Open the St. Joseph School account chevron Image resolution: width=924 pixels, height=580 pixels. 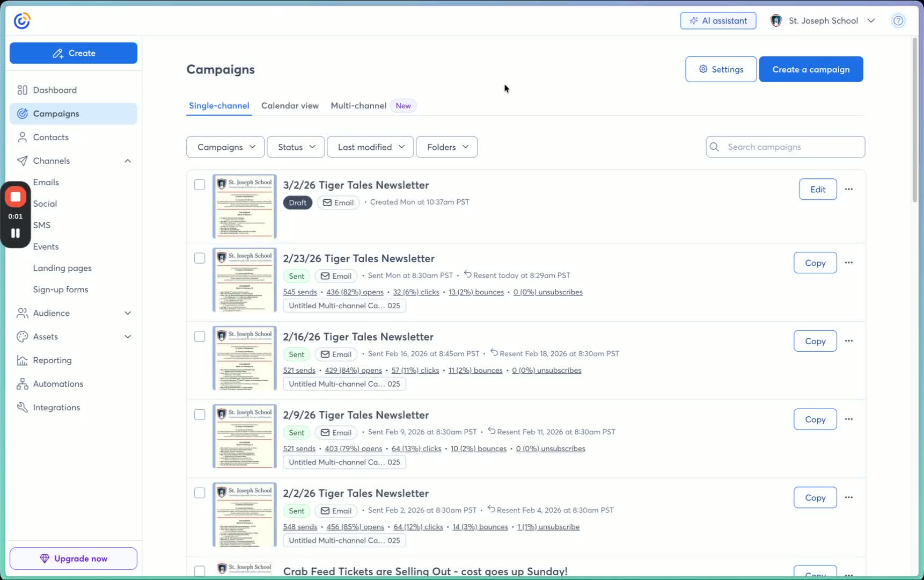coord(871,20)
